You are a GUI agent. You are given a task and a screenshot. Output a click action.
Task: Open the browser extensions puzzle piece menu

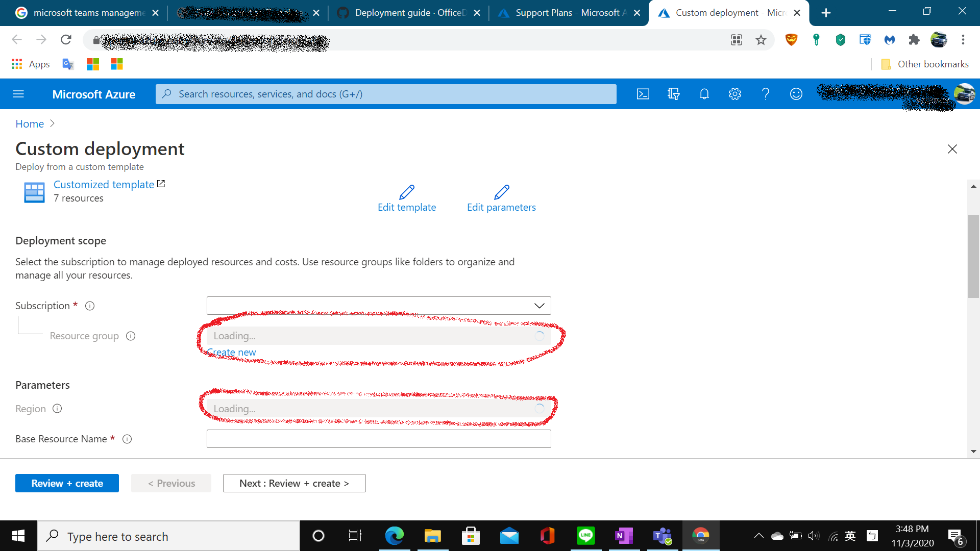coord(914,39)
